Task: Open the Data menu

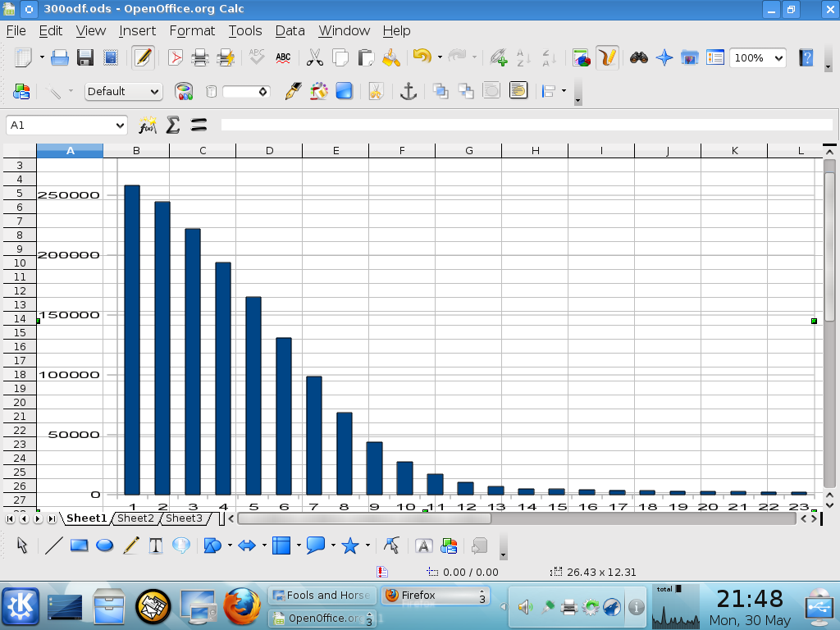Action: (290, 31)
